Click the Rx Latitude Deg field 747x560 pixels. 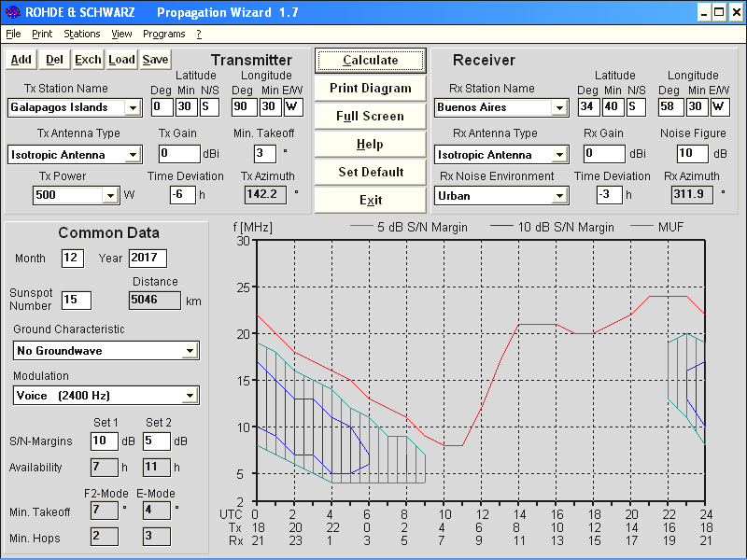588,107
